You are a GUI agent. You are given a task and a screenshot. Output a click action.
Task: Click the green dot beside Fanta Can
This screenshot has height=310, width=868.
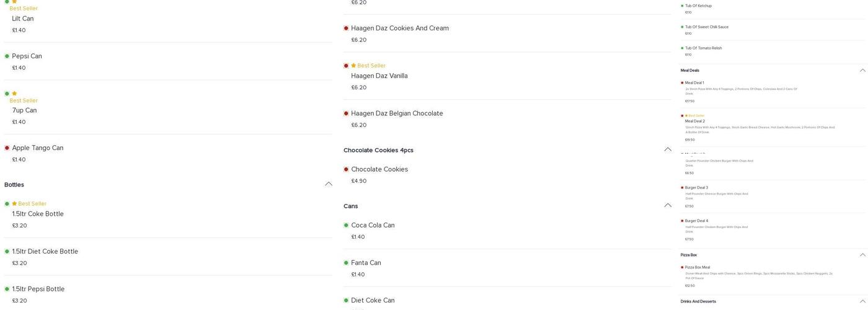tap(347, 263)
